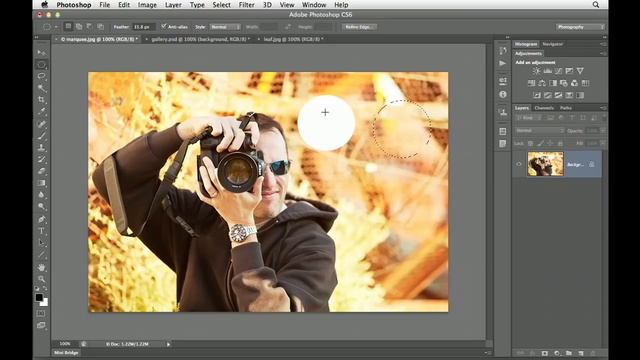Switch to the Channels tab

click(x=544, y=108)
